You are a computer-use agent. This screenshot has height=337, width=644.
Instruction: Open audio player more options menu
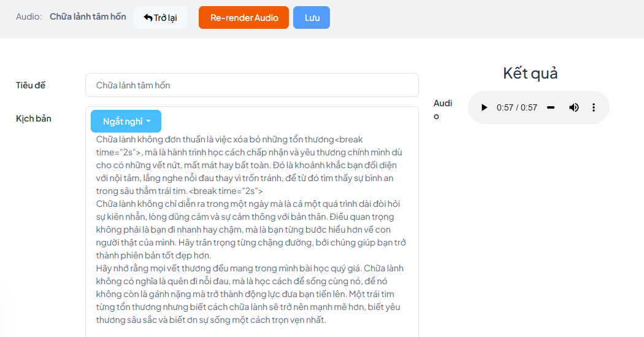[594, 107]
